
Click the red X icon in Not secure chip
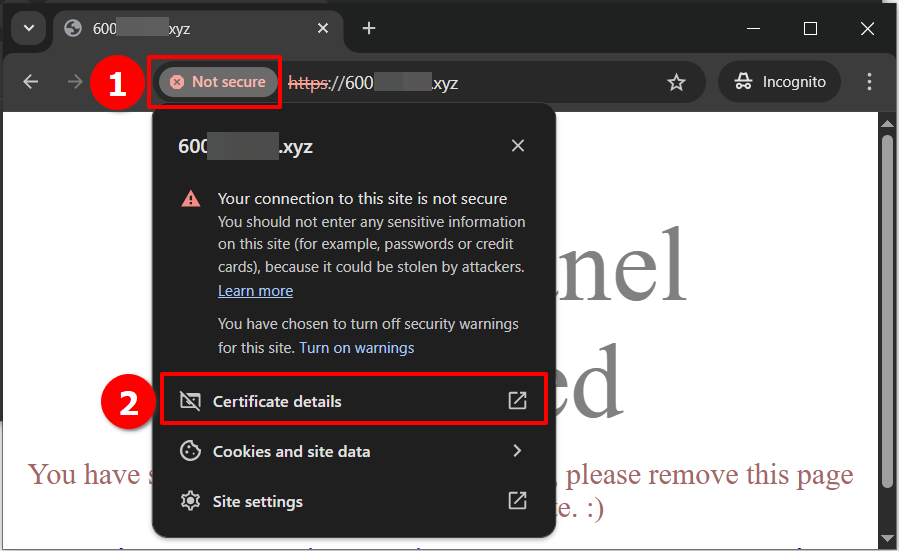pos(177,82)
